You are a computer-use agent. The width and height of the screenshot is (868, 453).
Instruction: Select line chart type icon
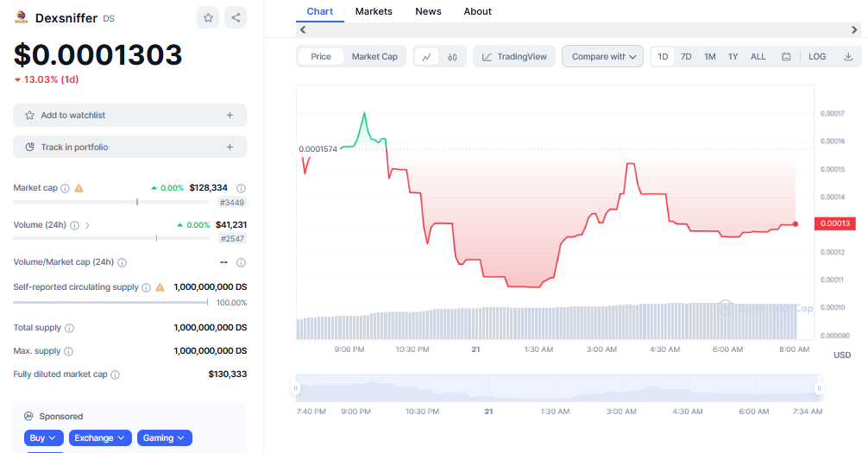427,56
